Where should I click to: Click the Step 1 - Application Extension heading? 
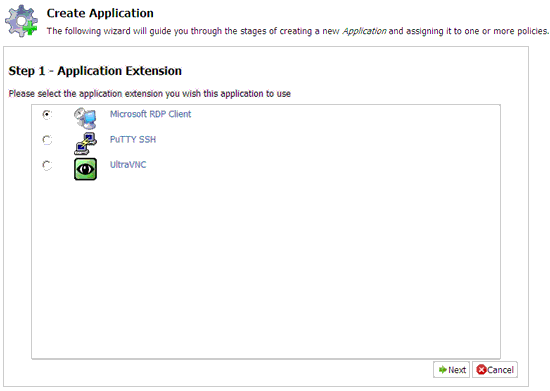click(x=95, y=71)
